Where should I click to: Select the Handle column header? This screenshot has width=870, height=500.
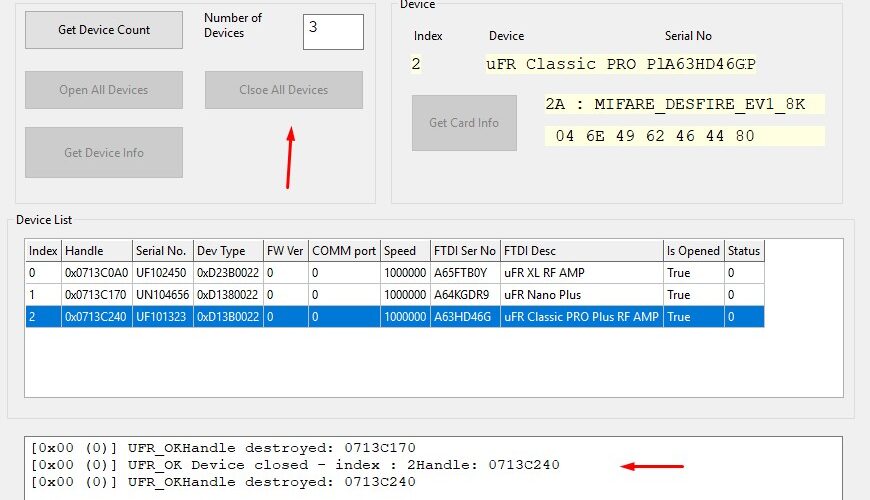tap(97, 251)
